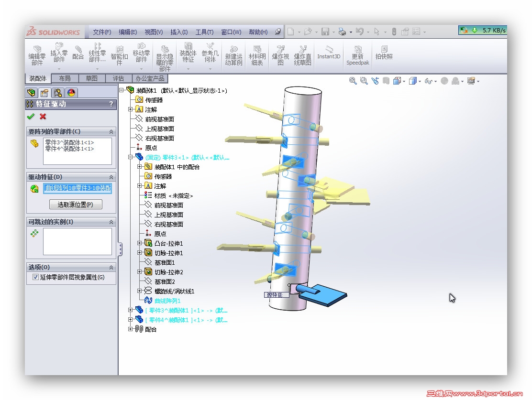Open the 编辑(E) menu
The image size is (532, 400).
[128, 32]
